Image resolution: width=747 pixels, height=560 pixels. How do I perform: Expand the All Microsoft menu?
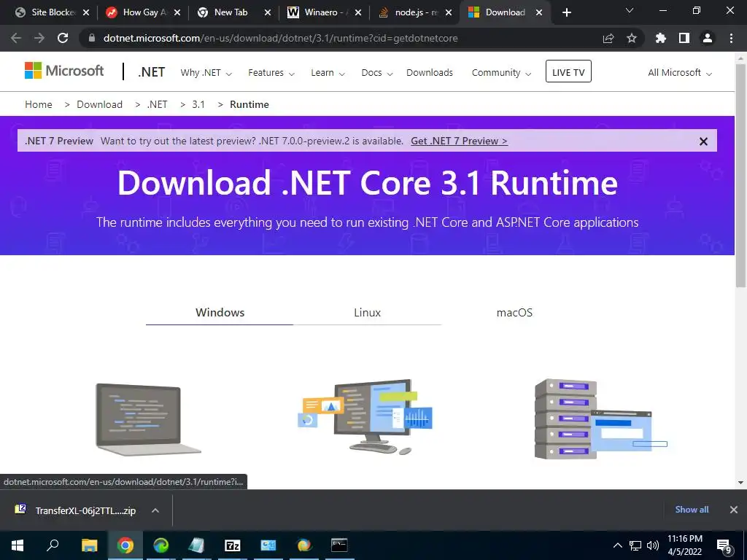[x=680, y=73]
